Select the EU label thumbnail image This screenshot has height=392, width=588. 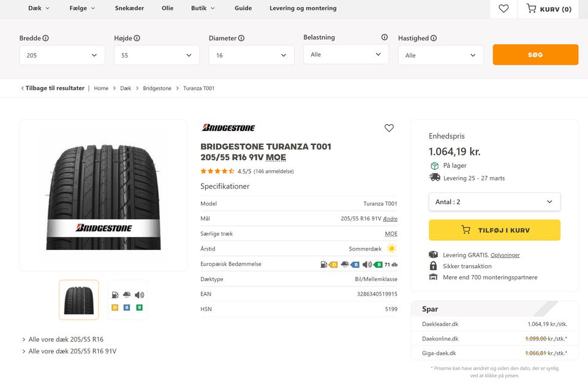coord(127,300)
